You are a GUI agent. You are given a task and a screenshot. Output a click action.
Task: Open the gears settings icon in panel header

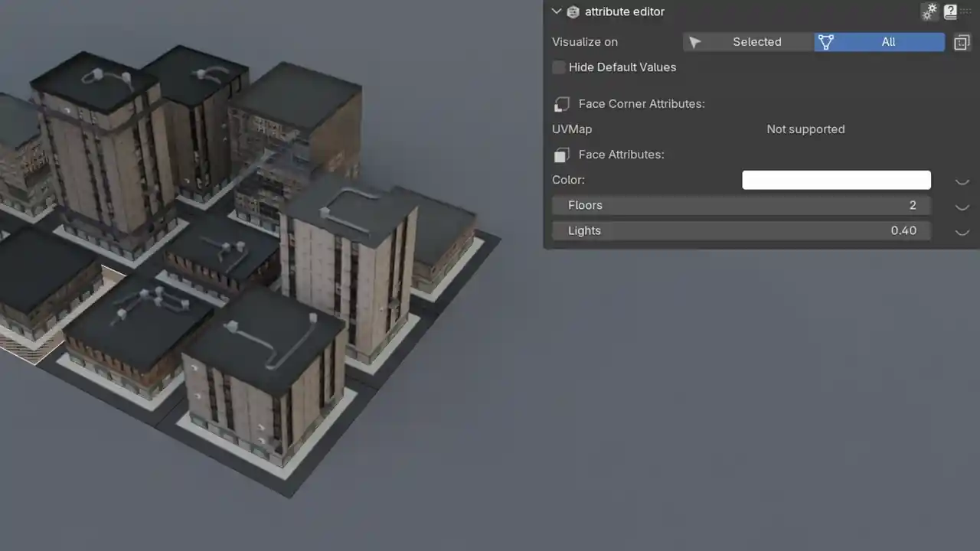coord(929,11)
